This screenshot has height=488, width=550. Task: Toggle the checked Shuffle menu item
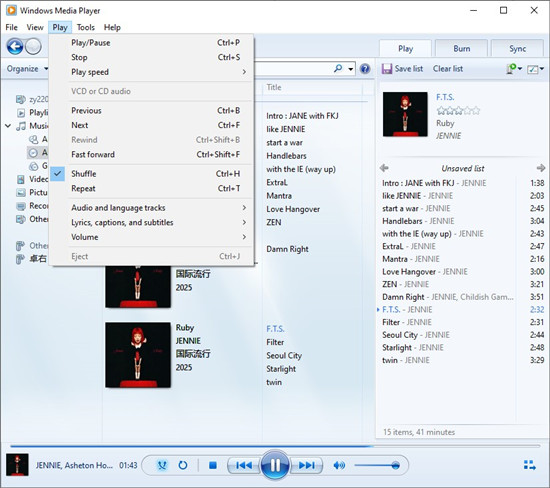coord(152,174)
